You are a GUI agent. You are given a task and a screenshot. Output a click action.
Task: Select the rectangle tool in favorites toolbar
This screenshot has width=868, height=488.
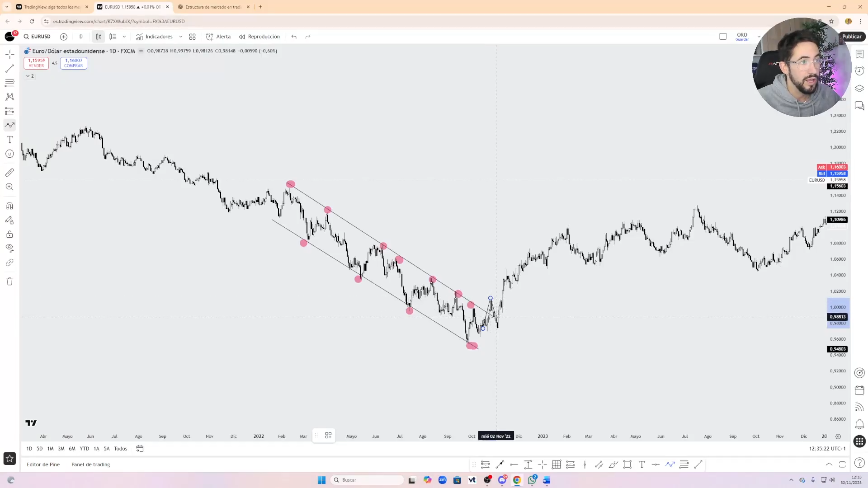point(627,465)
